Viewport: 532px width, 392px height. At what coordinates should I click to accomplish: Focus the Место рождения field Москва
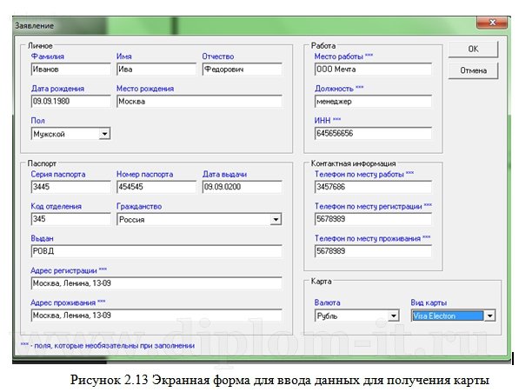tap(199, 102)
